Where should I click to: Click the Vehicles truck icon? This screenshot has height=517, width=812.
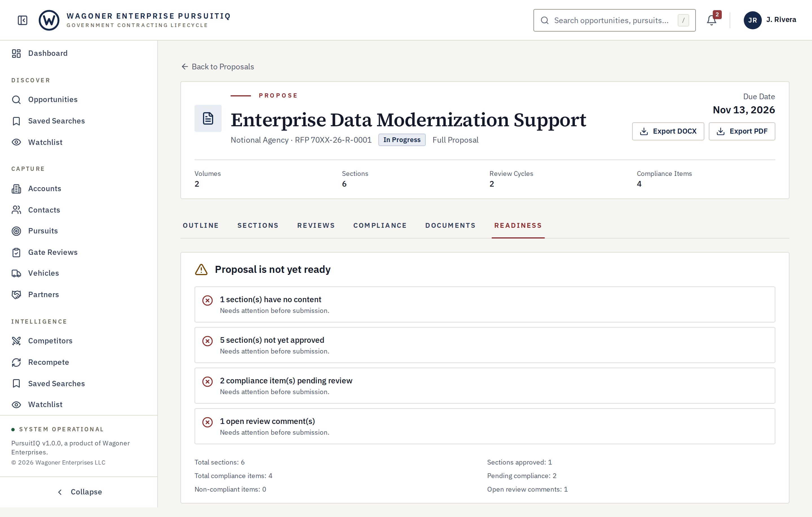(x=16, y=273)
